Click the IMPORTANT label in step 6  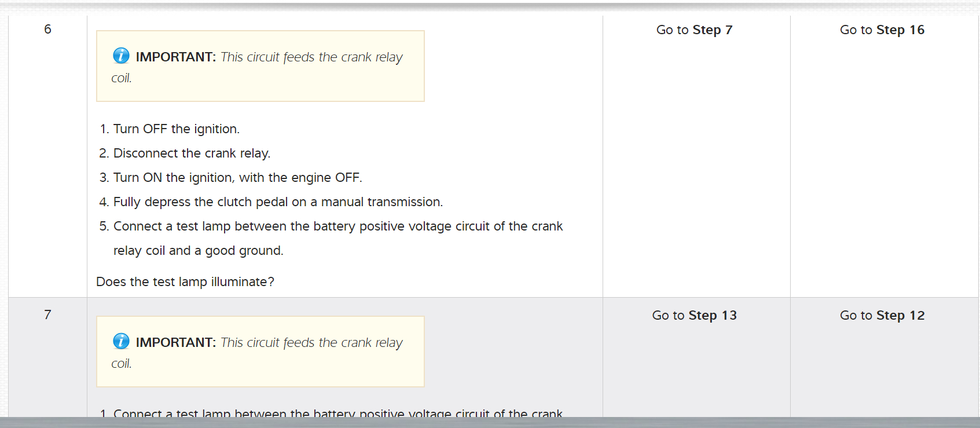coord(175,57)
